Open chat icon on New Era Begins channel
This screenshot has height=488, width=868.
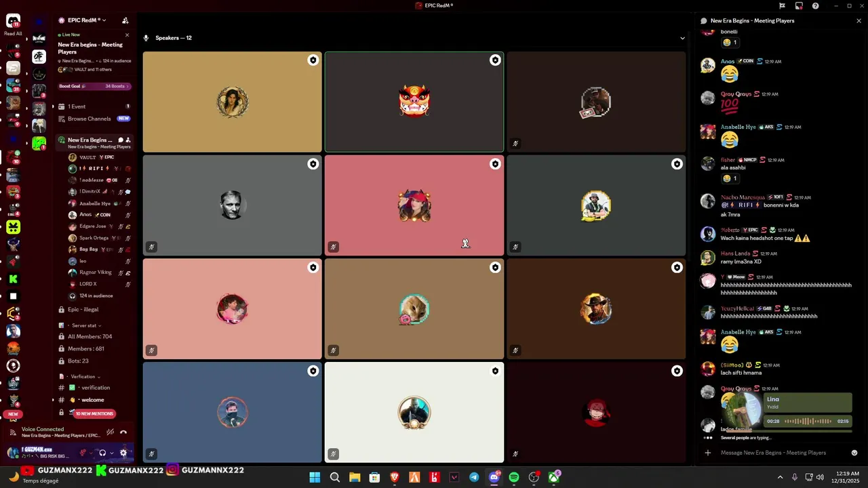[x=121, y=140]
